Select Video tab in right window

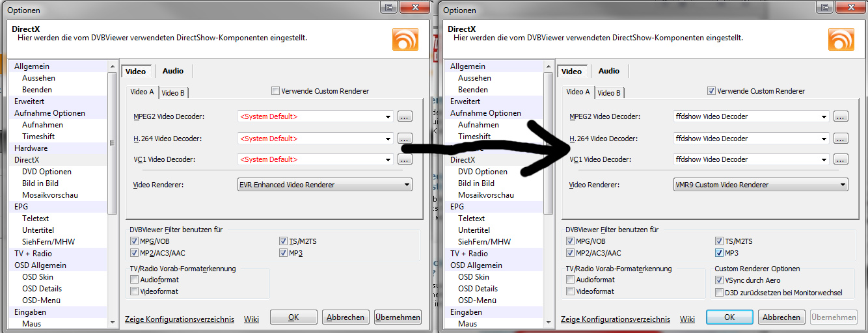(571, 72)
